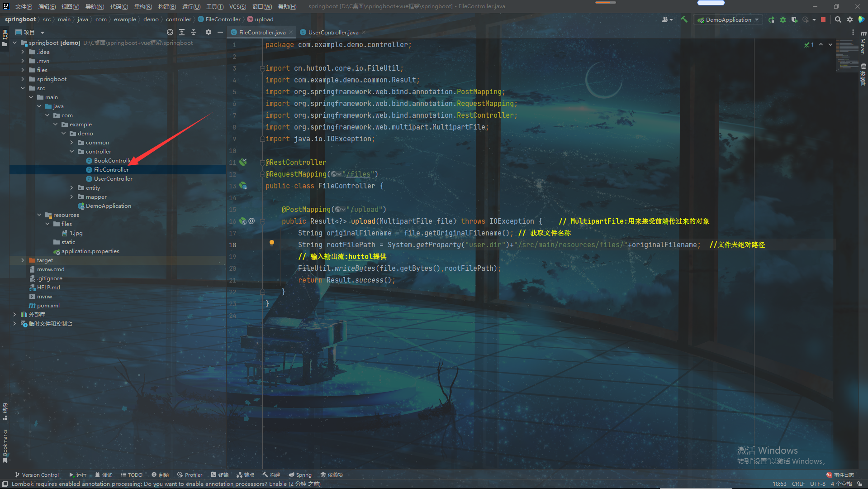Open dropdown arrow next to profiler run icon
The width and height of the screenshot is (868, 489).
(x=814, y=19)
